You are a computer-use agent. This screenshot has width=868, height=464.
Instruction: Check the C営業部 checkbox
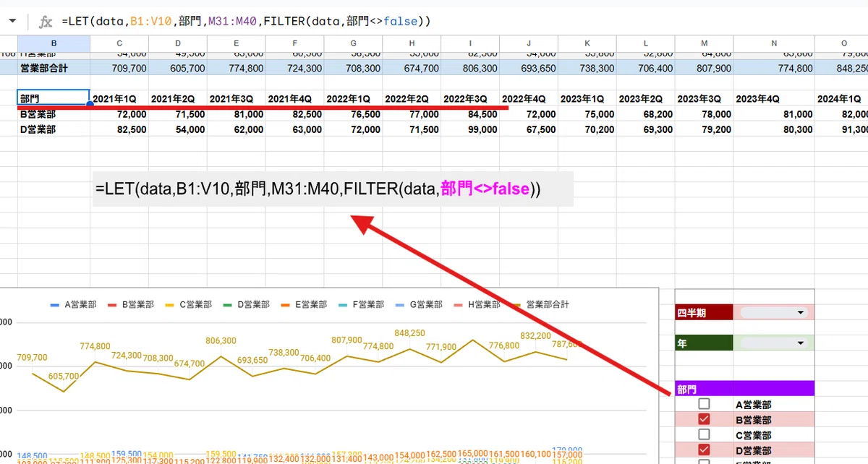tap(704, 435)
